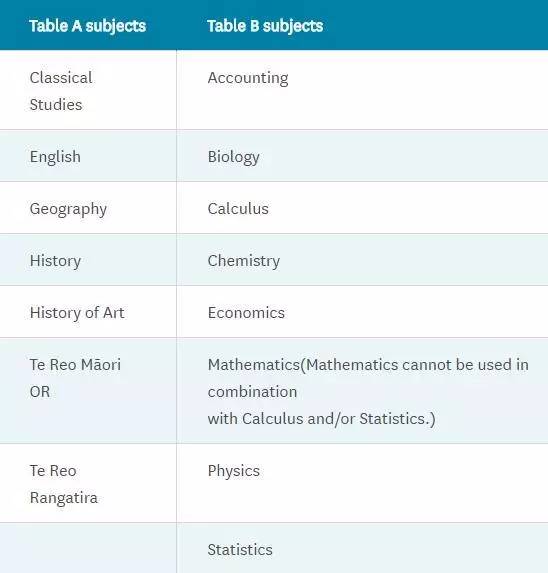Click the 'with Calculus and/or Statistics.)' line
The width and height of the screenshot is (548, 573).
[321, 419]
